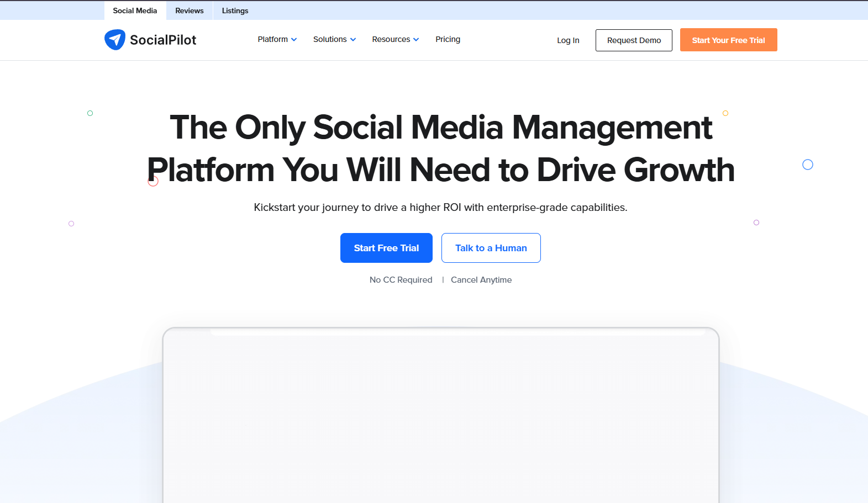
Task: Click the Request Demo button
Action: [634, 40]
